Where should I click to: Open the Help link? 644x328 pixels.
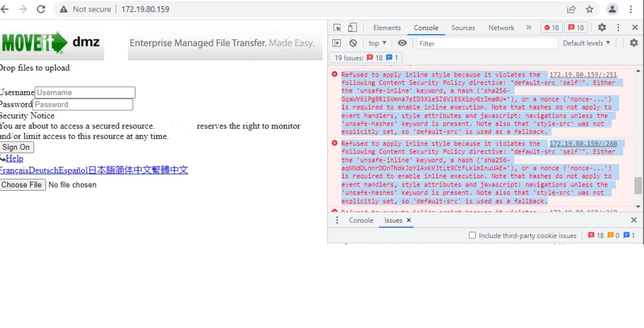pos(14,158)
